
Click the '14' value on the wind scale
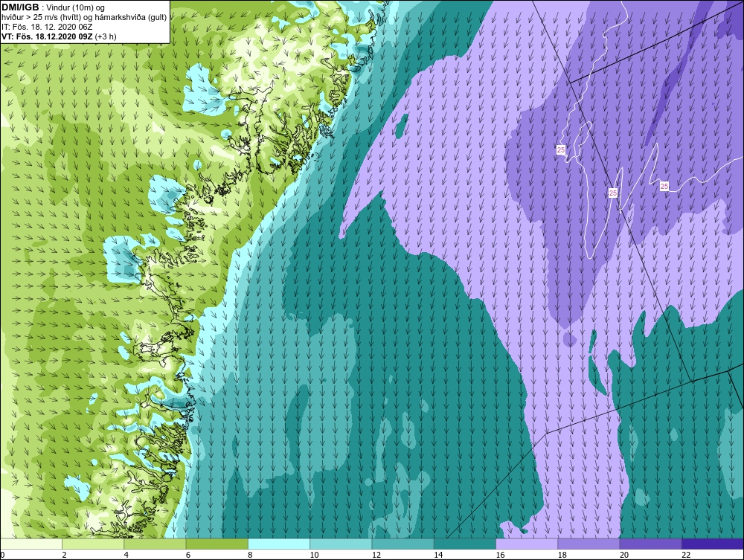point(438,555)
